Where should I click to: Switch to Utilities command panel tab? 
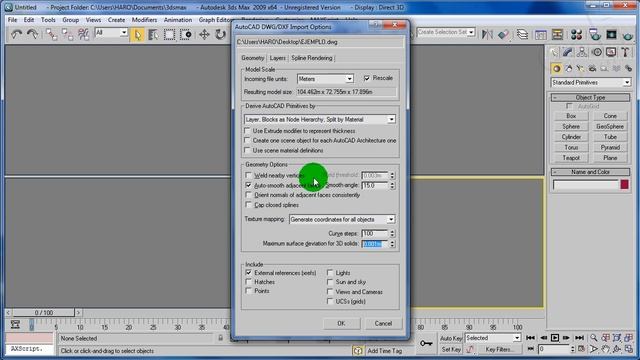pyautogui.click(x=625, y=52)
